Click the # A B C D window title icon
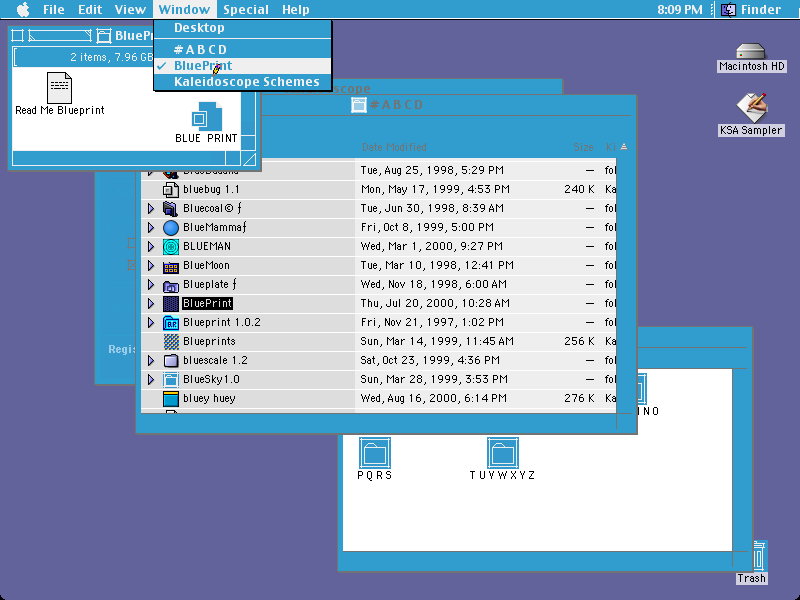This screenshot has width=800, height=600. click(359, 105)
